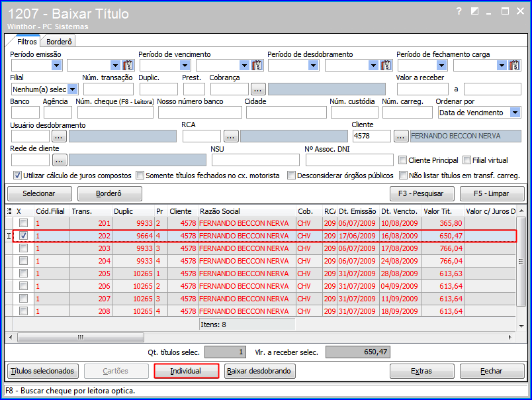
Task: Open calendar icon for Período de fechamento carga
Action: pos(514,65)
